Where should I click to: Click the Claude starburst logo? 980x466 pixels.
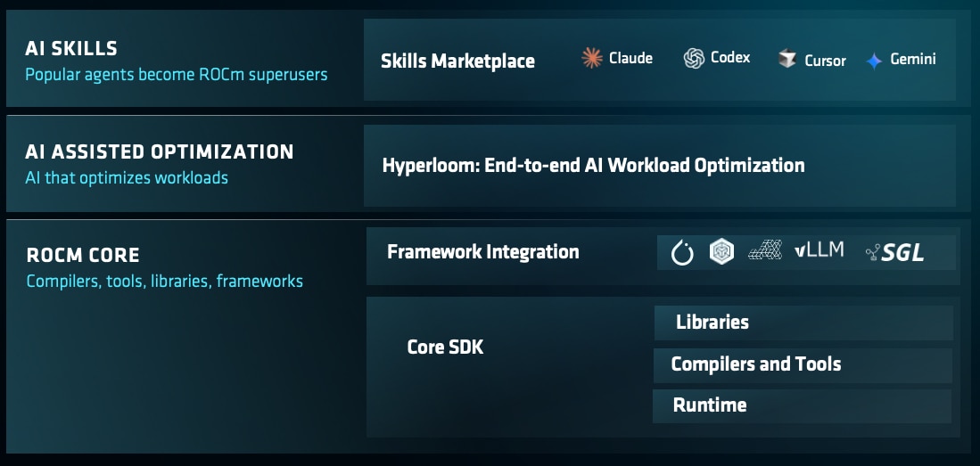(x=591, y=58)
